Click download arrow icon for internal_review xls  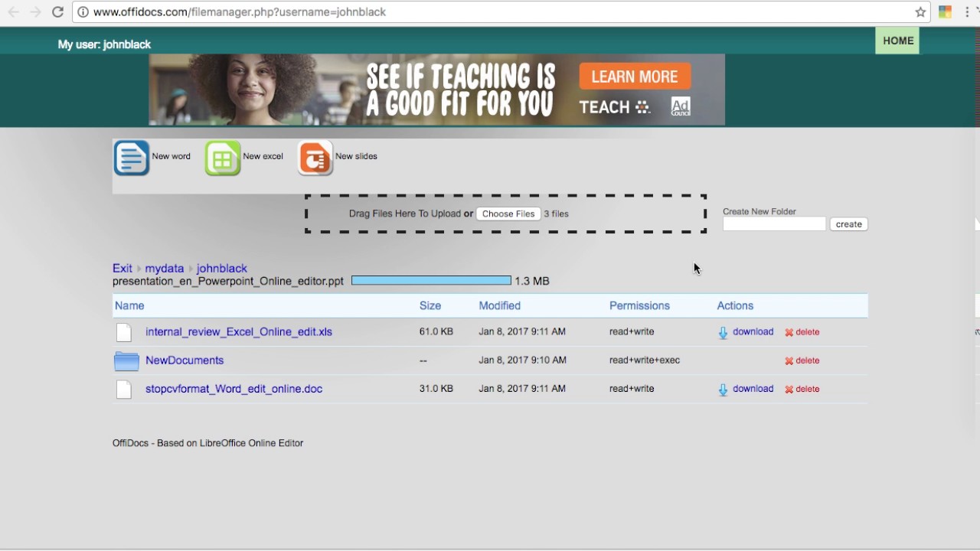coord(723,333)
